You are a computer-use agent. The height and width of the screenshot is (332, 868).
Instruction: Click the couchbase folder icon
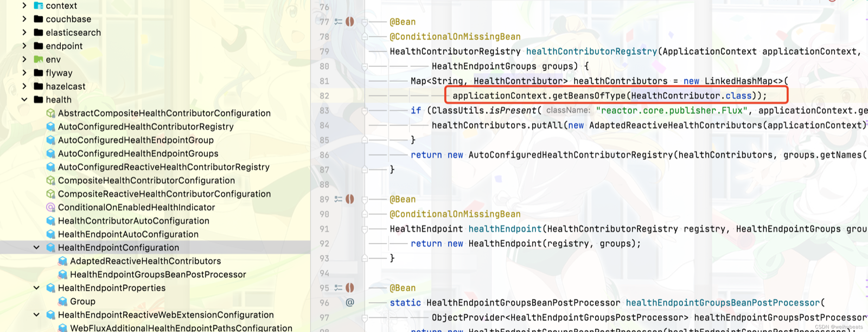pyautogui.click(x=39, y=19)
